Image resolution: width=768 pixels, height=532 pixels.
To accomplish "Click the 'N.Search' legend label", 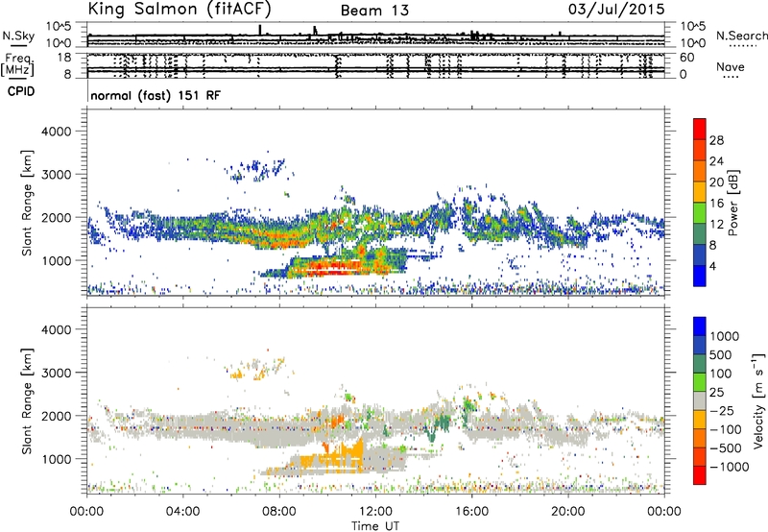I will [x=741, y=36].
